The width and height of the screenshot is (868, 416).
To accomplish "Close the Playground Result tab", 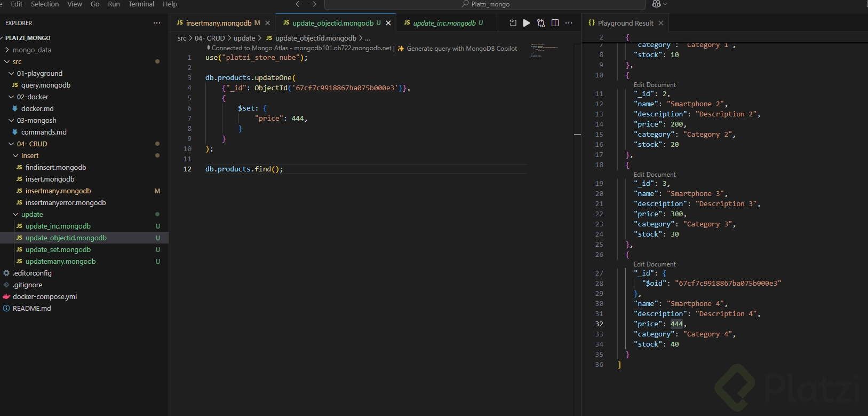I will tap(661, 23).
